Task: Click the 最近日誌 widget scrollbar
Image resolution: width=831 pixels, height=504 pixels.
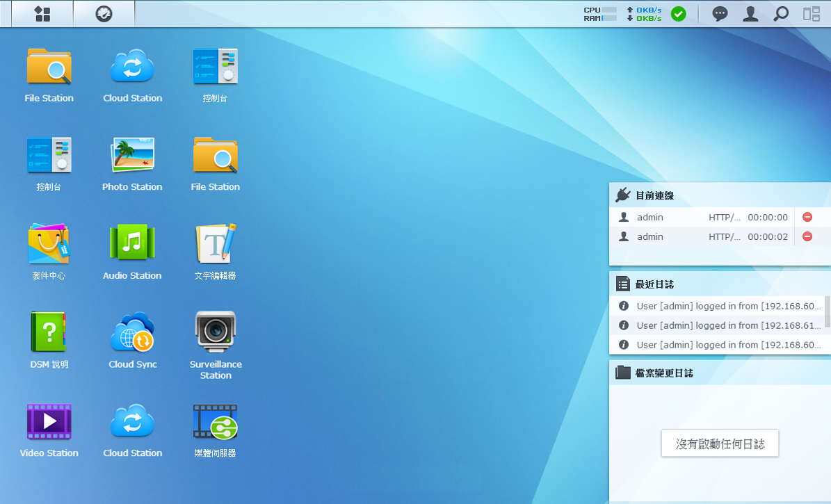Action: coord(827,311)
